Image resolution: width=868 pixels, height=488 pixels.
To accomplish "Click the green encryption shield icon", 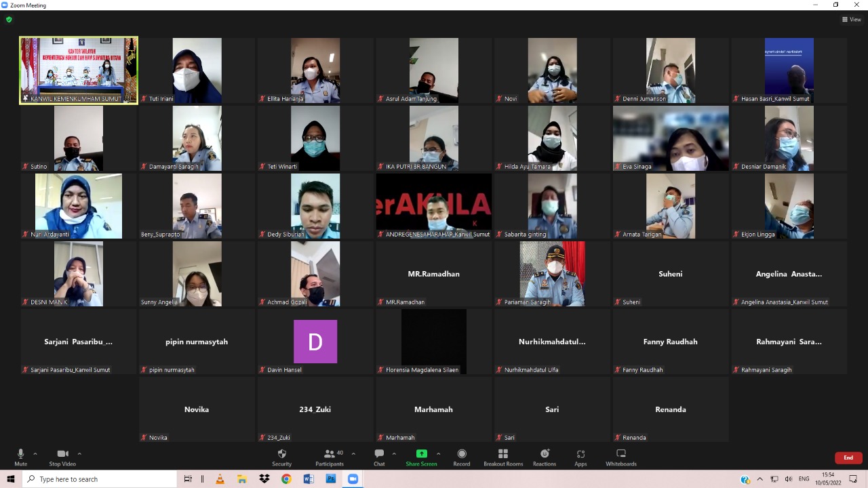I will click(x=9, y=20).
